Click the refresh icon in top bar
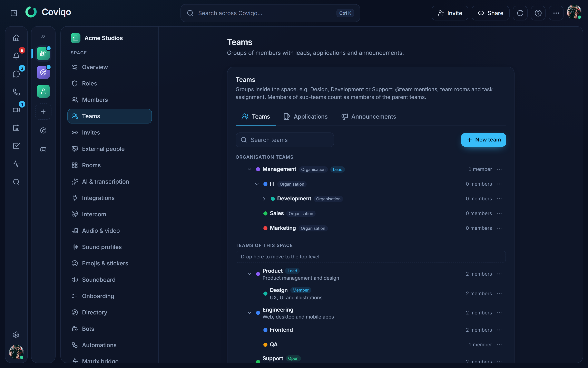The height and width of the screenshot is (368, 588). click(x=520, y=13)
